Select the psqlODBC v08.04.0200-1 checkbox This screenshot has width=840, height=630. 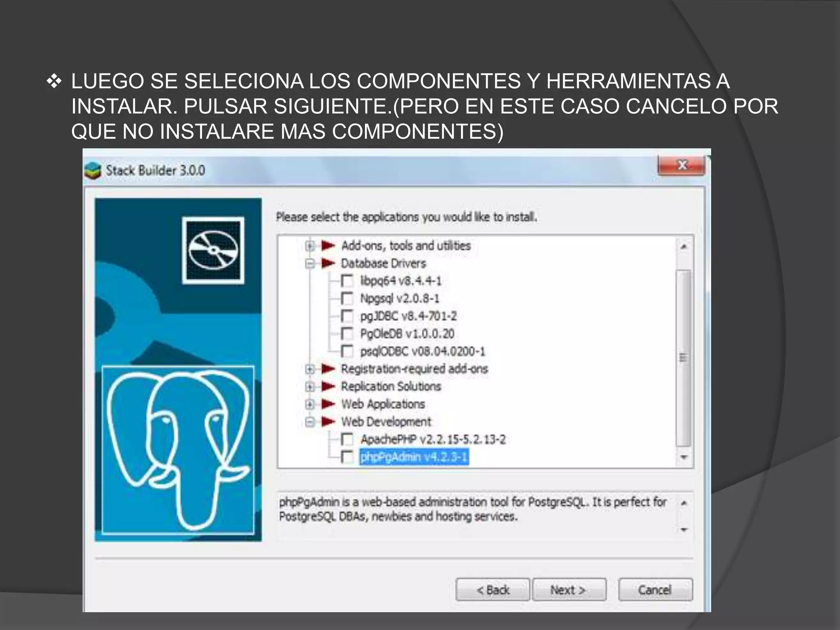click(347, 352)
